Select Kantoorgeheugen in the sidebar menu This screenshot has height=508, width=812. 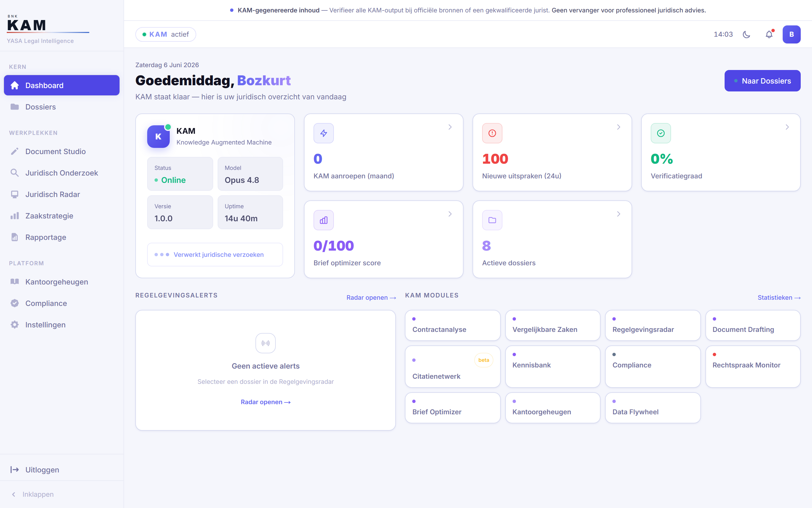click(x=62, y=282)
